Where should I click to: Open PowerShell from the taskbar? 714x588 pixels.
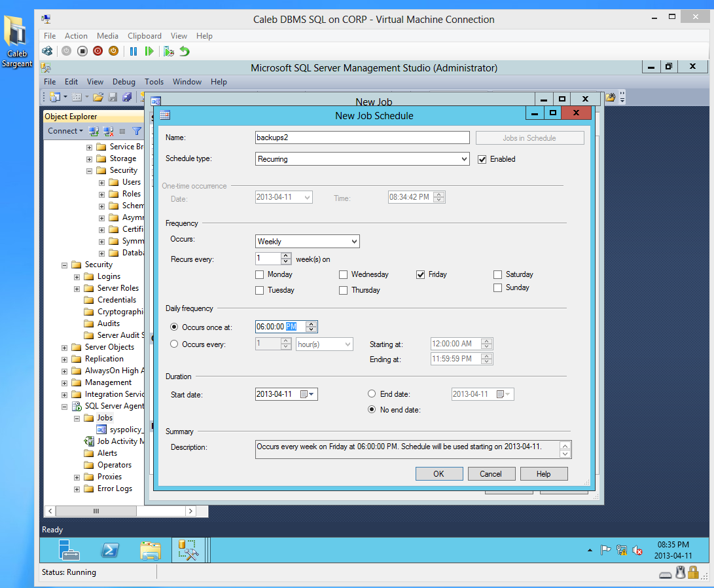[x=110, y=550]
